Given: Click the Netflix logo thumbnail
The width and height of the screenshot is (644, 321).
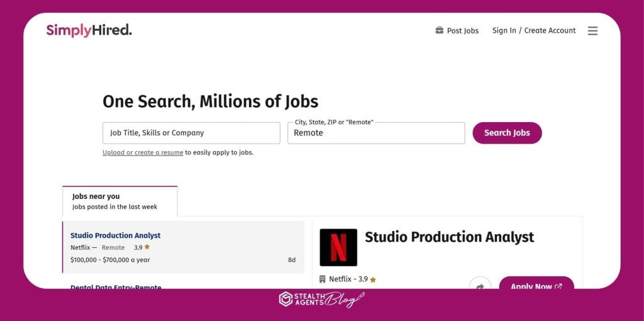Looking at the screenshot, I should 338,247.
